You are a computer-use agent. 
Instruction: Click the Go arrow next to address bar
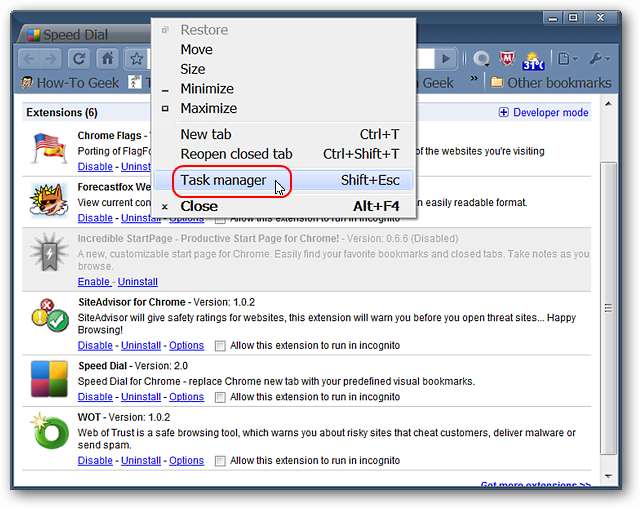click(446, 59)
